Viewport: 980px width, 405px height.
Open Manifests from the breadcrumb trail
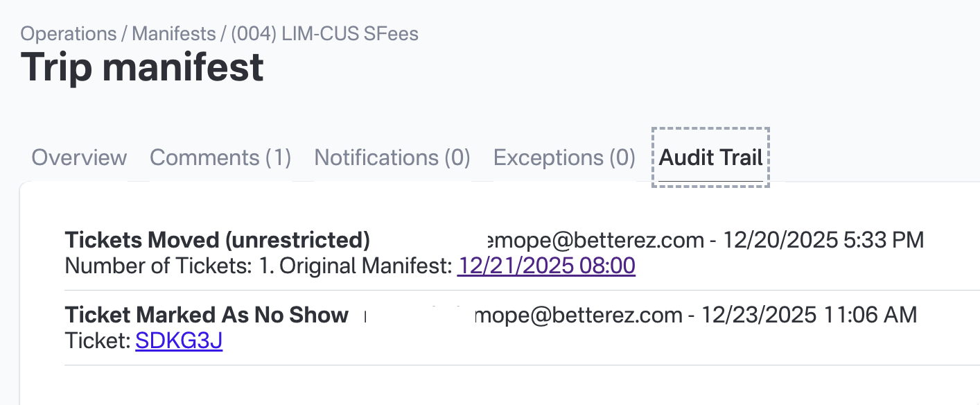click(174, 33)
